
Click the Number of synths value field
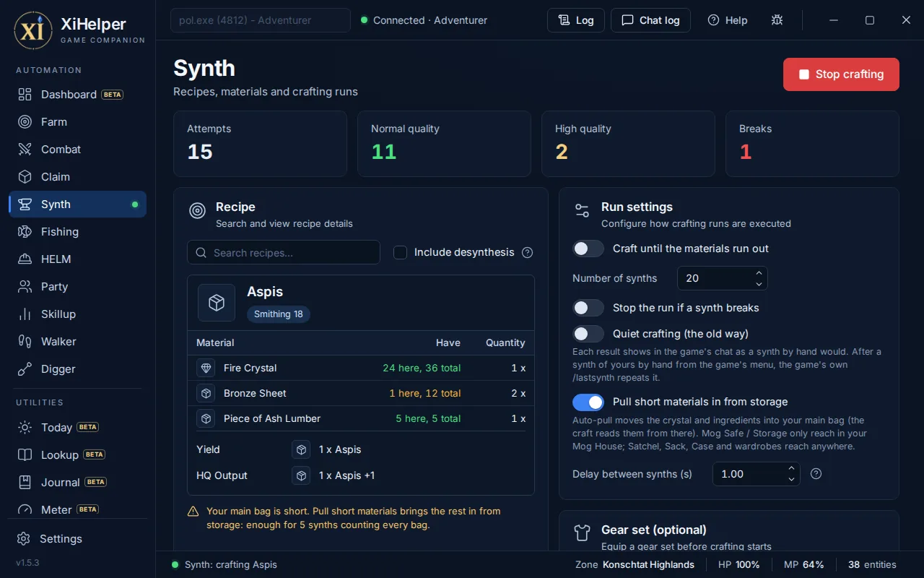[x=722, y=278]
